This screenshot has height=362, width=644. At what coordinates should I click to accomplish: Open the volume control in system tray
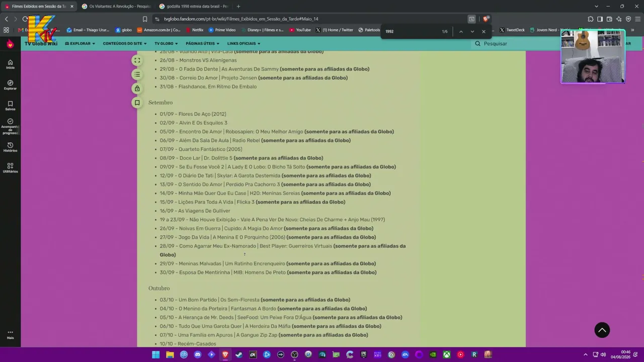coord(603,354)
